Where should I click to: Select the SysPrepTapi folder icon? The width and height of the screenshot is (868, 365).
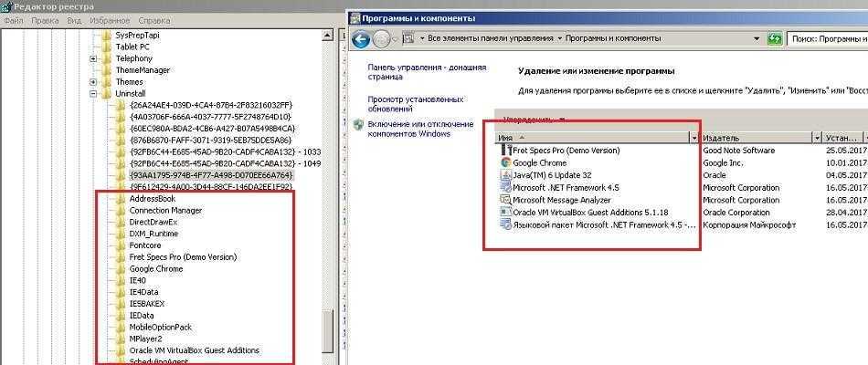[107, 35]
